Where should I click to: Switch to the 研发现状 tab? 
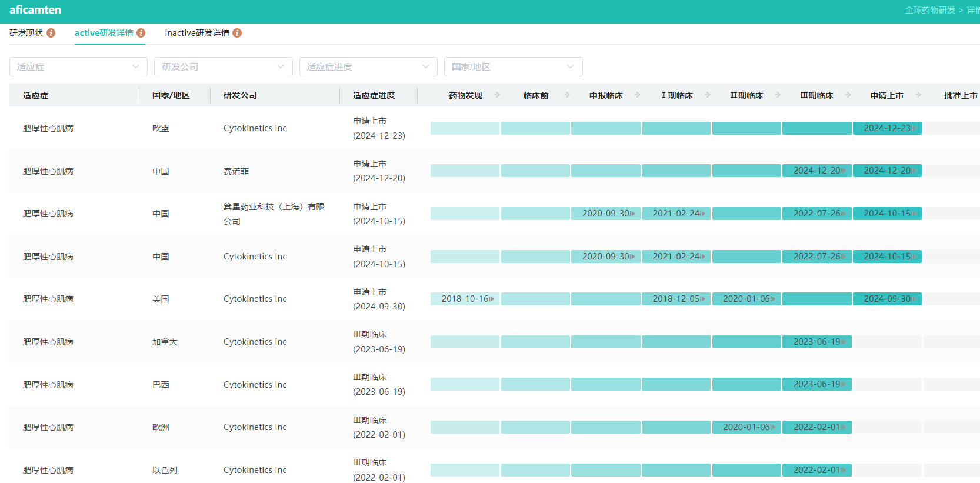(x=26, y=33)
